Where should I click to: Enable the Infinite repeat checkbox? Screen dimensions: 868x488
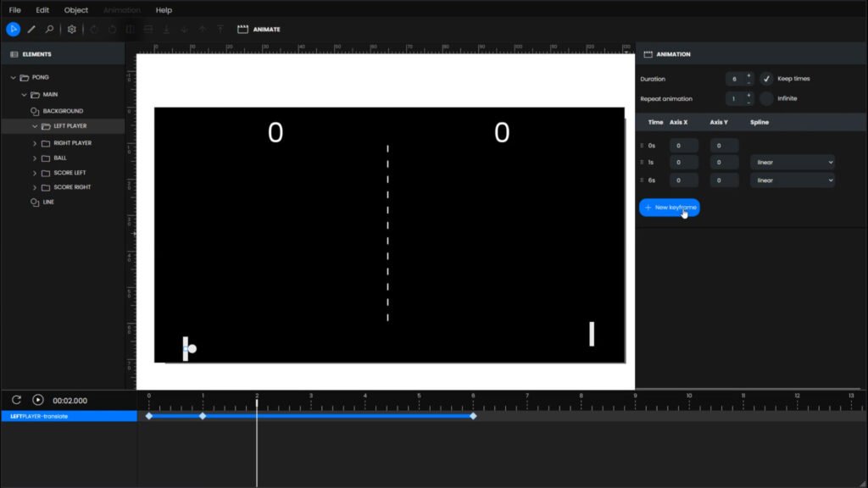point(766,98)
